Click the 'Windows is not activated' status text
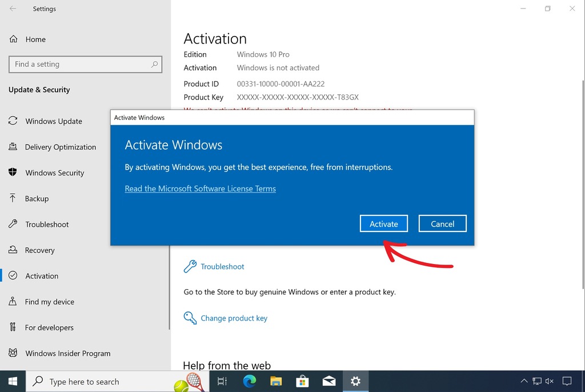The image size is (585, 392). point(278,67)
